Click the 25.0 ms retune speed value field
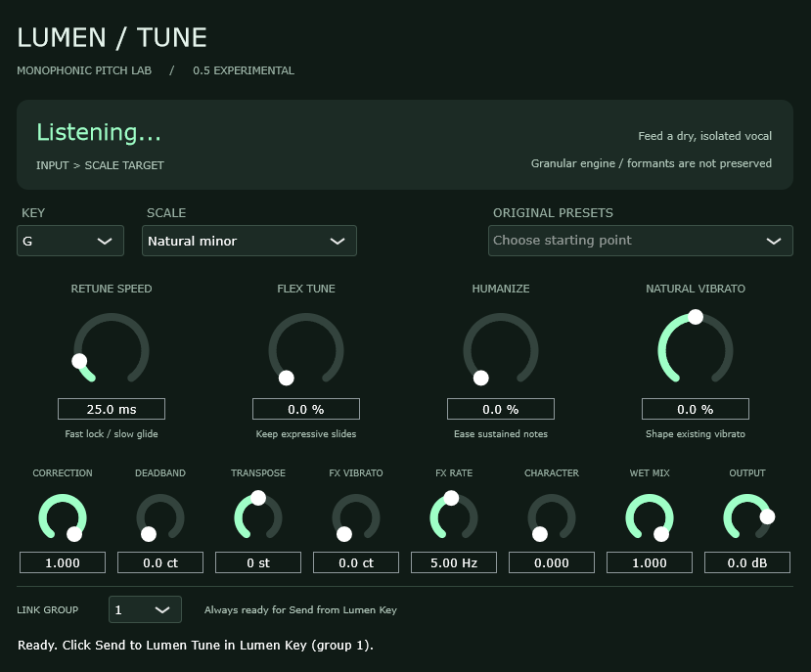Image resolution: width=811 pixels, height=672 pixels. pos(112,409)
